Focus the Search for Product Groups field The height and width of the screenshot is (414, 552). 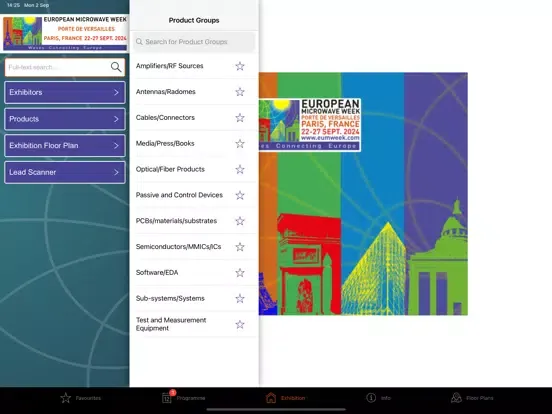[194, 42]
